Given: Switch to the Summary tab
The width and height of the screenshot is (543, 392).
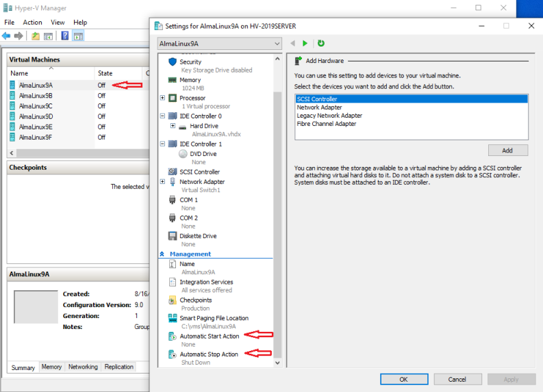Looking at the screenshot, I should (x=23, y=367).
